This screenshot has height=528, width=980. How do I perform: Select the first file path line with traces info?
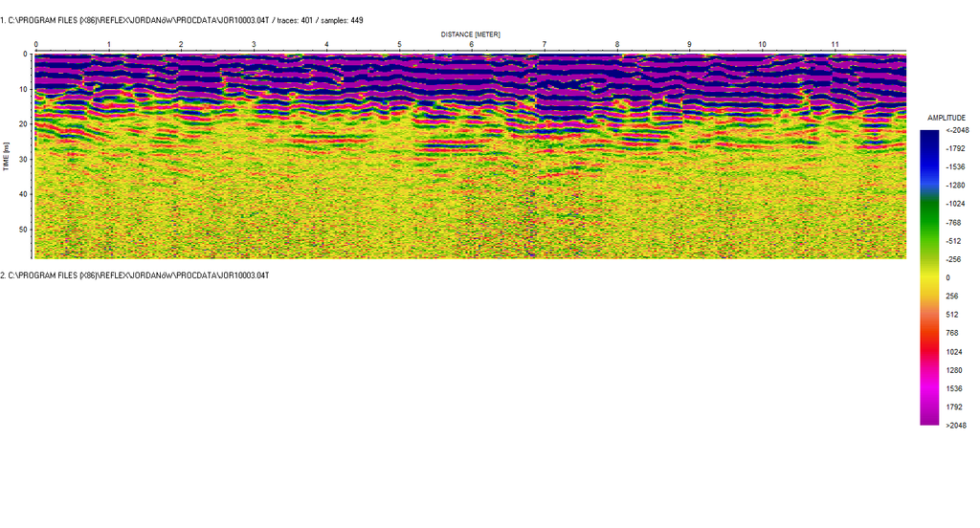(182, 20)
